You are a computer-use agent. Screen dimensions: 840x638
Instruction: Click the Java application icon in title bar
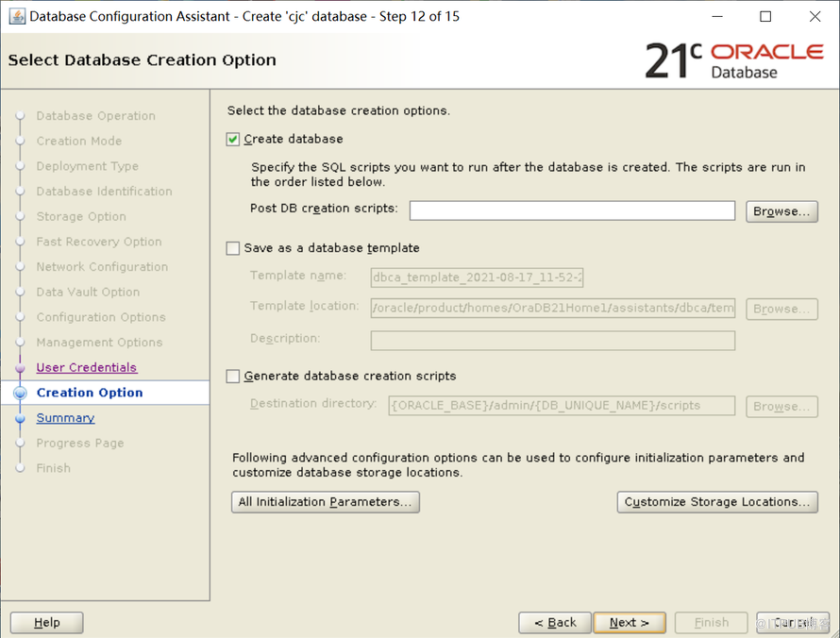pyautogui.click(x=17, y=17)
